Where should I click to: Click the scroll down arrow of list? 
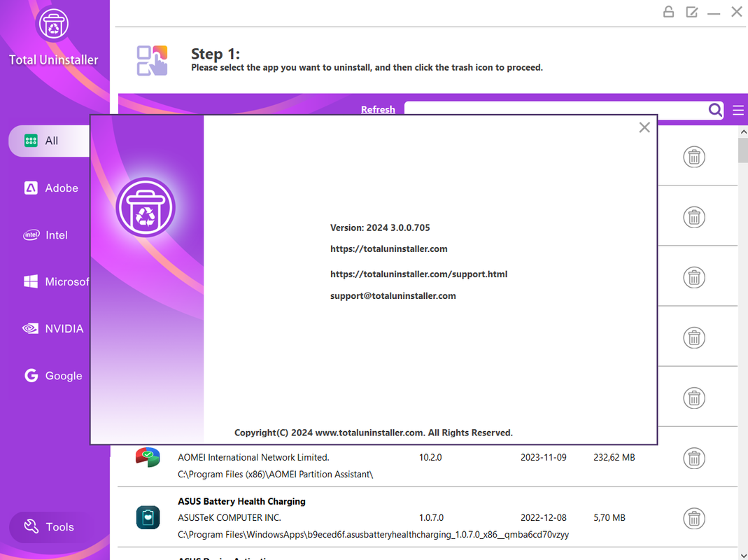[x=743, y=555]
